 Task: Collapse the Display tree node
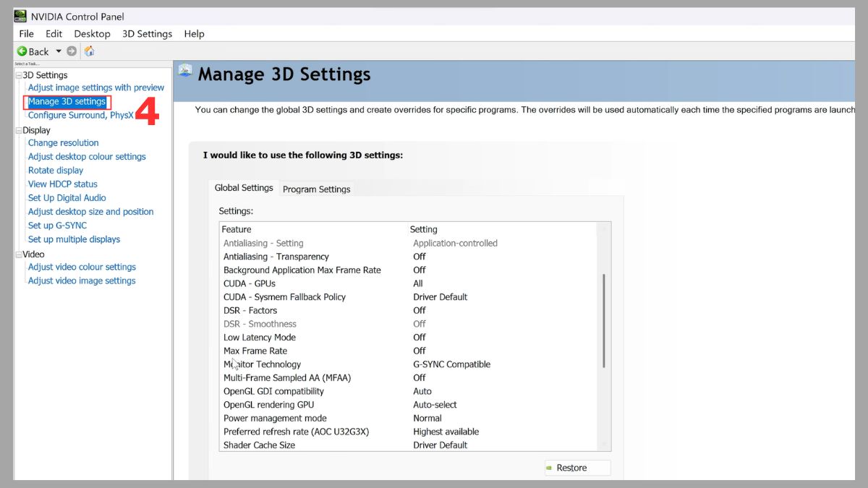pos(19,131)
